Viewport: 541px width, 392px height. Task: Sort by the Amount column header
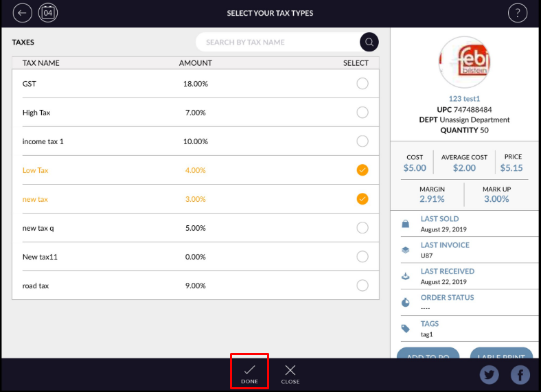(x=195, y=63)
